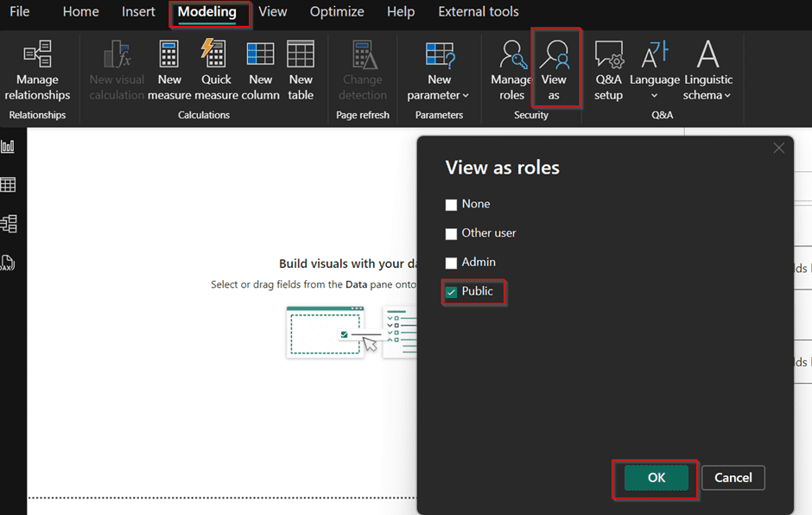Uncheck the Public role checkbox
The image size is (812, 515).
tap(451, 292)
